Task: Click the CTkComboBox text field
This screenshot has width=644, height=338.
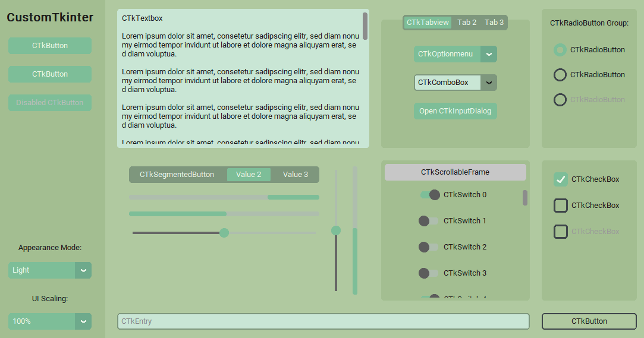Action: click(x=447, y=83)
